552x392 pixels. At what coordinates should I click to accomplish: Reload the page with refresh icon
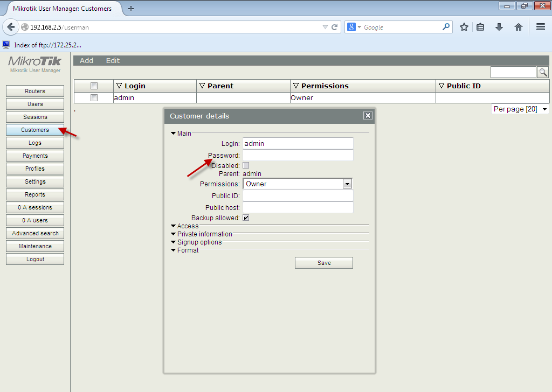coord(334,27)
